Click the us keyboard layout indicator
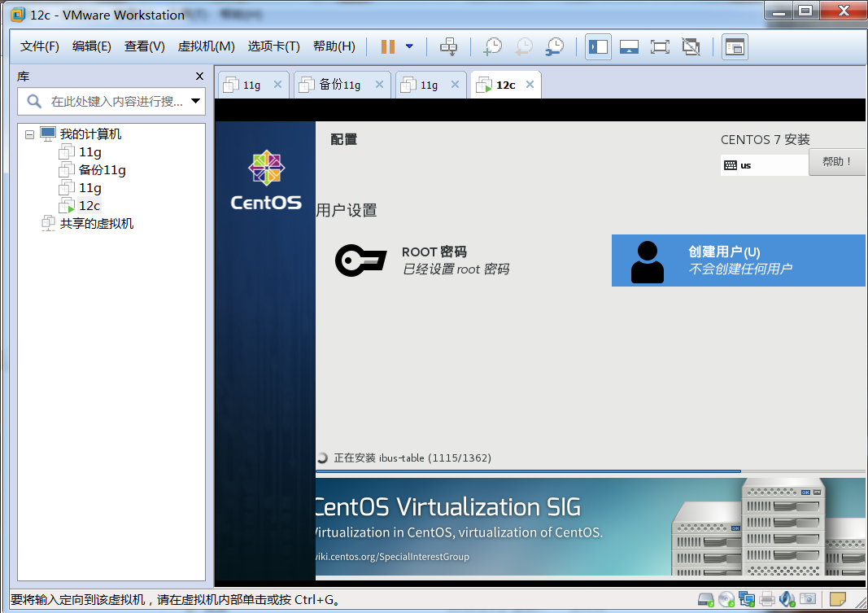 click(x=765, y=165)
